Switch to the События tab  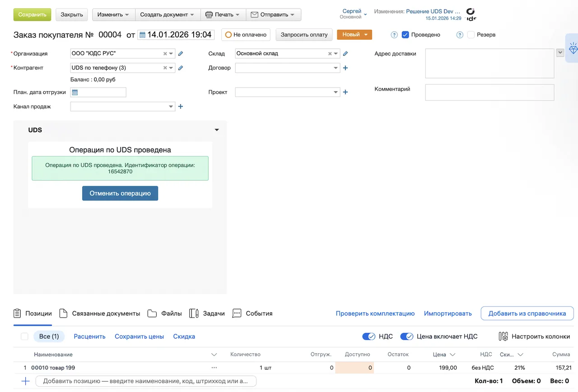pyautogui.click(x=252, y=314)
